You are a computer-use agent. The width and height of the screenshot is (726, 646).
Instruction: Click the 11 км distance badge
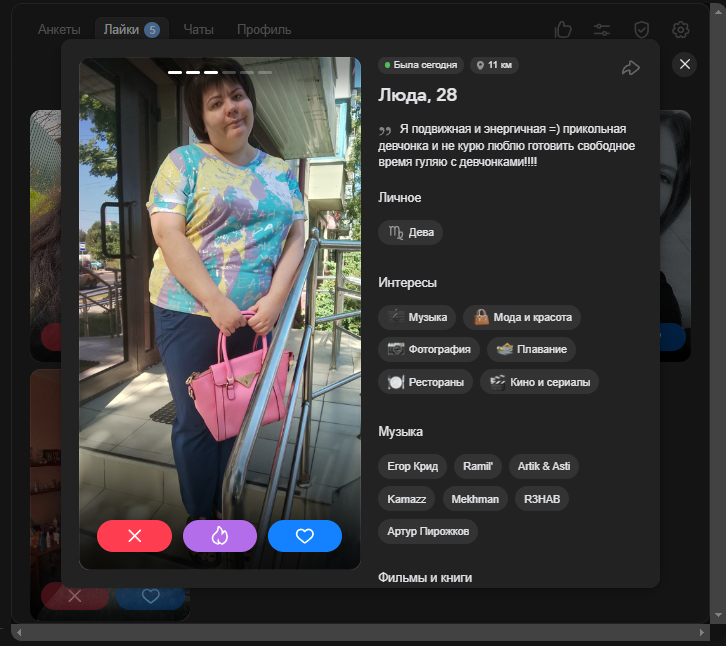coord(494,65)
